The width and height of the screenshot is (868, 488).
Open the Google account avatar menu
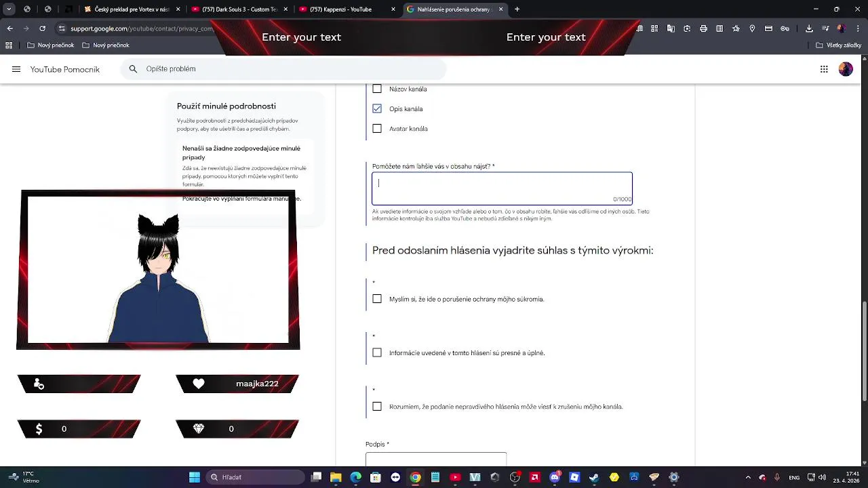846,69
